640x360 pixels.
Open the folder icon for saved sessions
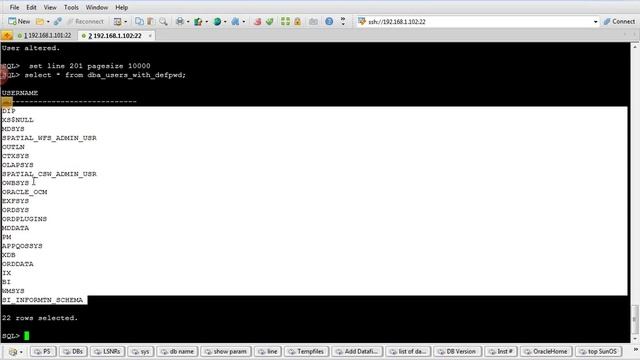tap(40, 21)
